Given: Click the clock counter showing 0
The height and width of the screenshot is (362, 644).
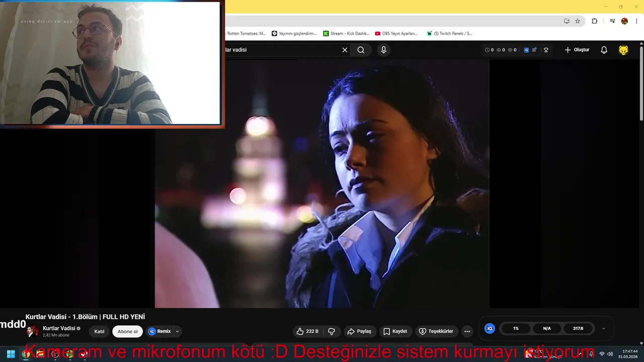Looking at the screenshot, I should 489,50.
